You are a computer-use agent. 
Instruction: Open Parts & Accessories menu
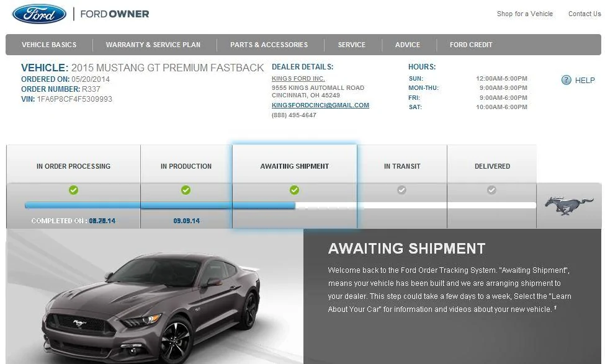269,45
